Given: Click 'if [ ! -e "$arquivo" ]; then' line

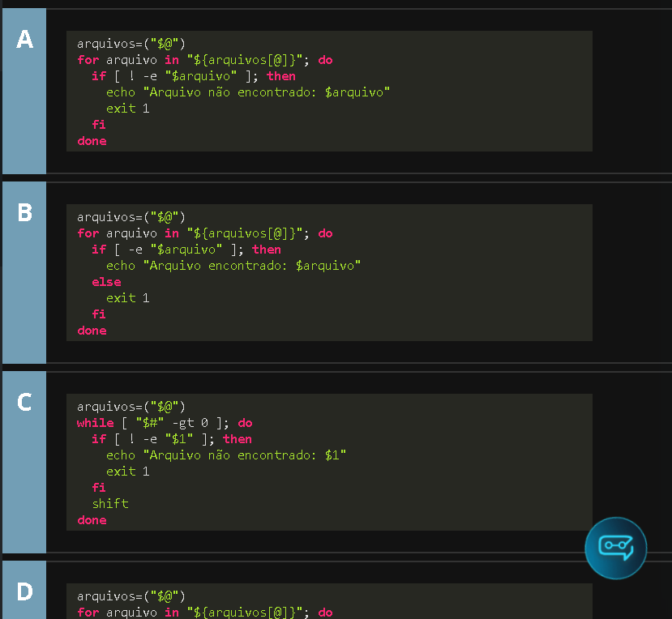Looking at the screenshot, I should [193, 76].
